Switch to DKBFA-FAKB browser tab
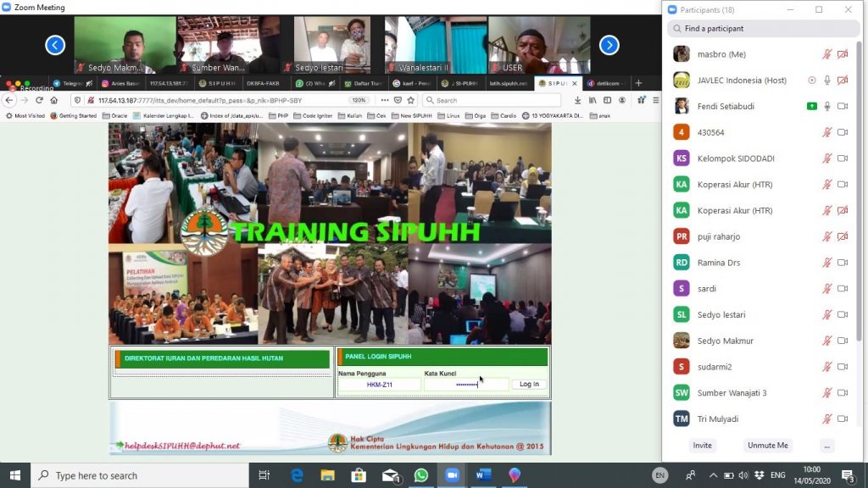868x488 pixels. 264,84
